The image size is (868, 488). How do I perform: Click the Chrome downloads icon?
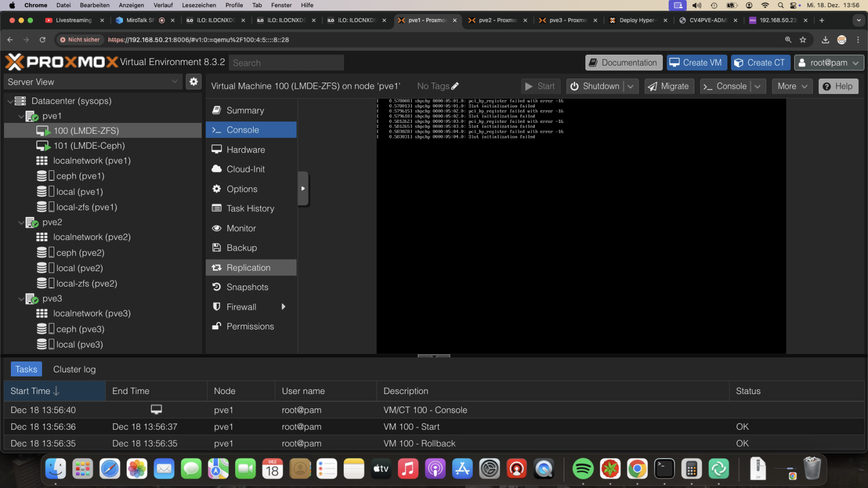coord(825,40)
